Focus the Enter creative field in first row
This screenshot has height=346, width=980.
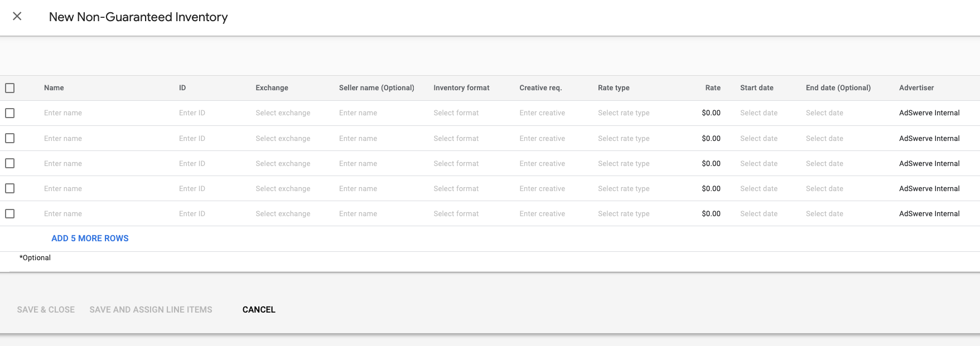(x=542, y=113)
